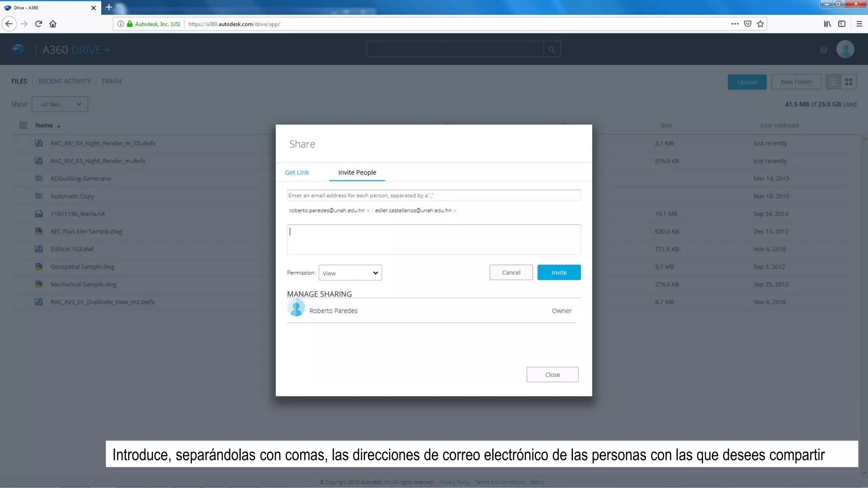Viewport: 868px width, 488px height.
Task: Click the Upload button
Action: [x=747, y=82]
